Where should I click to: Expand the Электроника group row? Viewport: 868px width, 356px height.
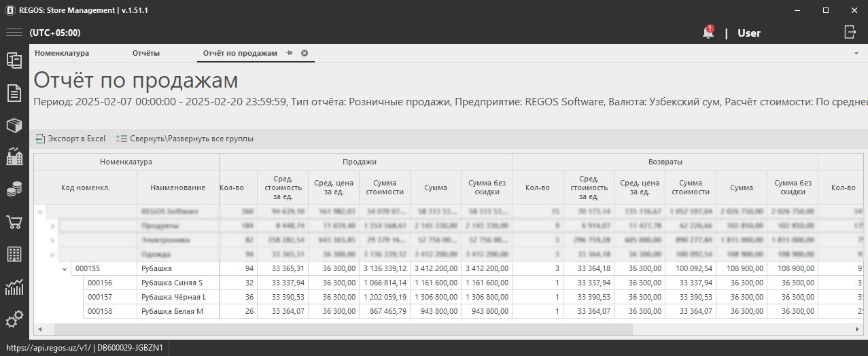53,241
